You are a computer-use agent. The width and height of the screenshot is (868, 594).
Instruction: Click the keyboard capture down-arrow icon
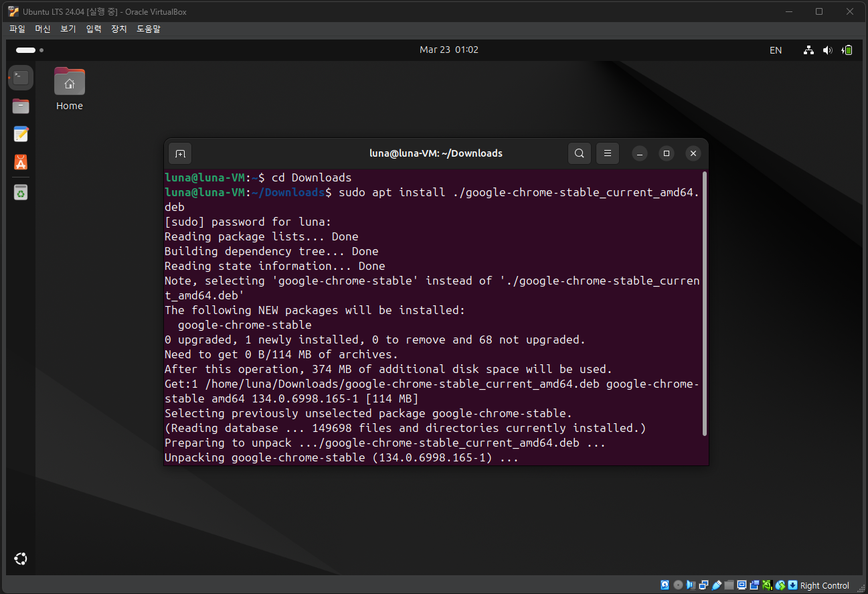point(792,585)
